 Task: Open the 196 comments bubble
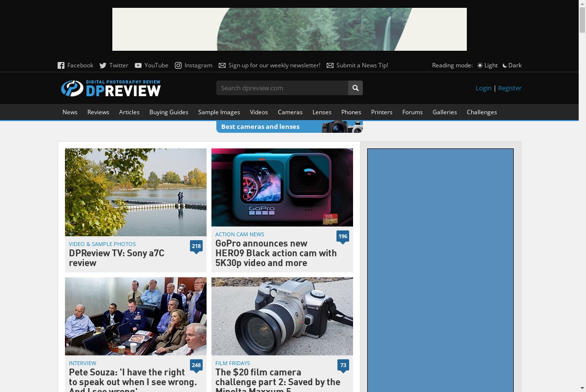343,237
